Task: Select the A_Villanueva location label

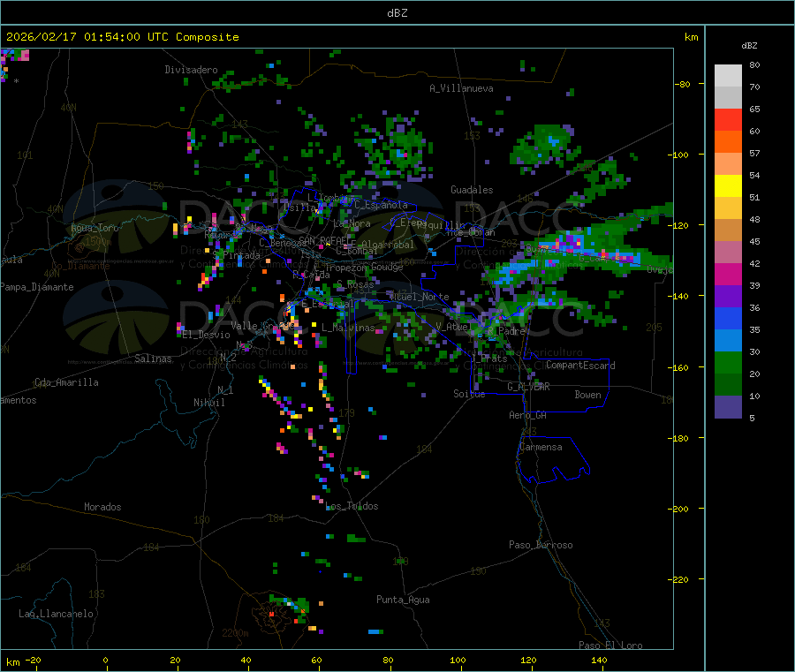Action: (x=461, y=88)
